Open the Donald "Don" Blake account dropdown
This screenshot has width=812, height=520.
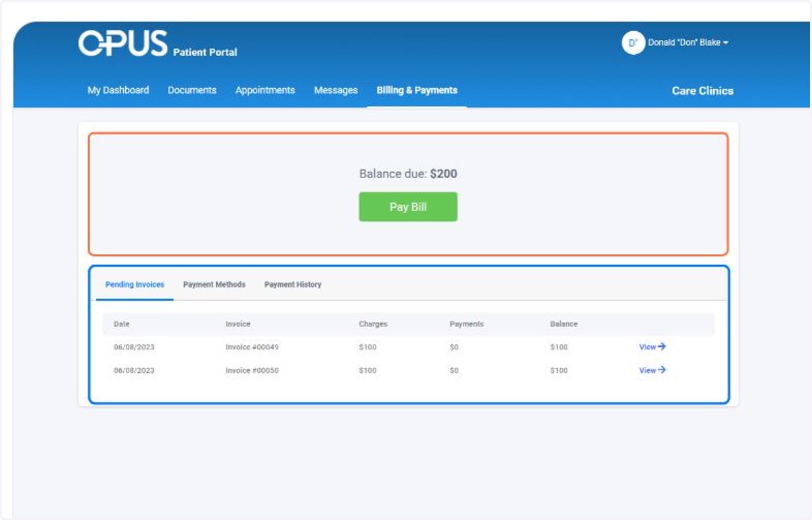pos(688,43)
